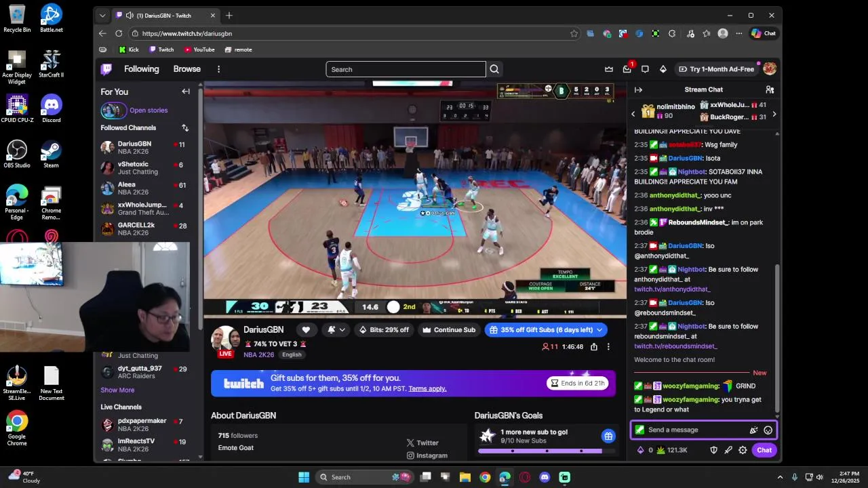Screen dimensions: 868x488
Task: Open three-dot menu next to Browse
Action: tap(218, 69)
